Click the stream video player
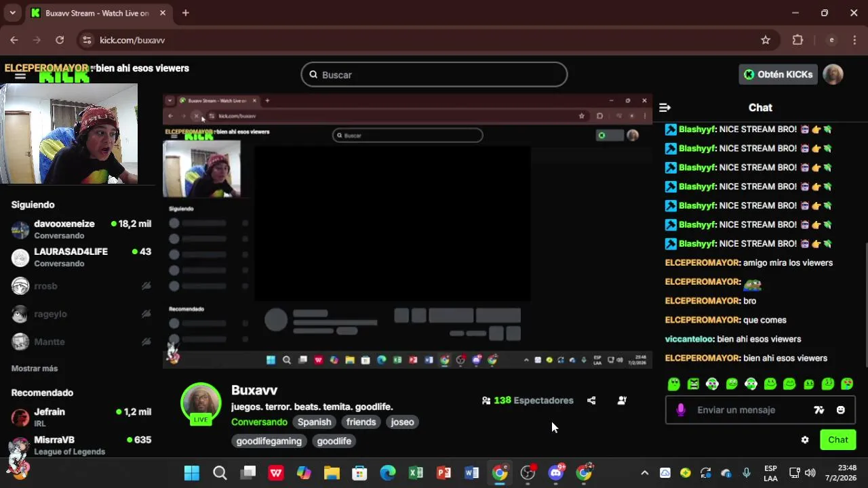 coord(408,232)
